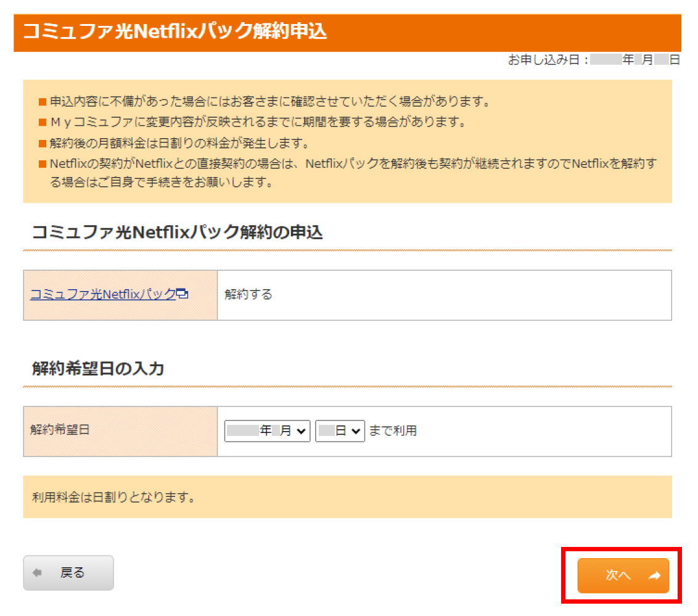Click the external-link icon beside コミュファ光Netflixパック
Viewport: 698px width, 616px height.
point(182,294)
